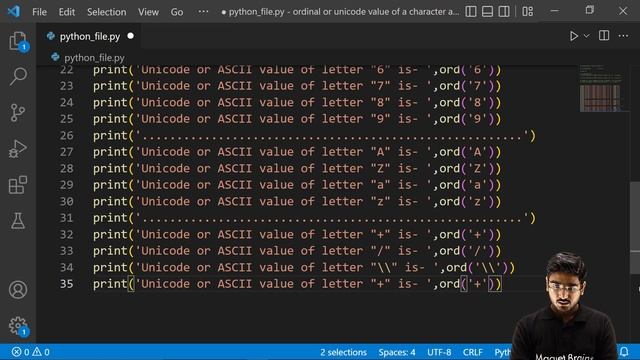Click python_file.py in the breadcrumb

[x=94, y=58]
